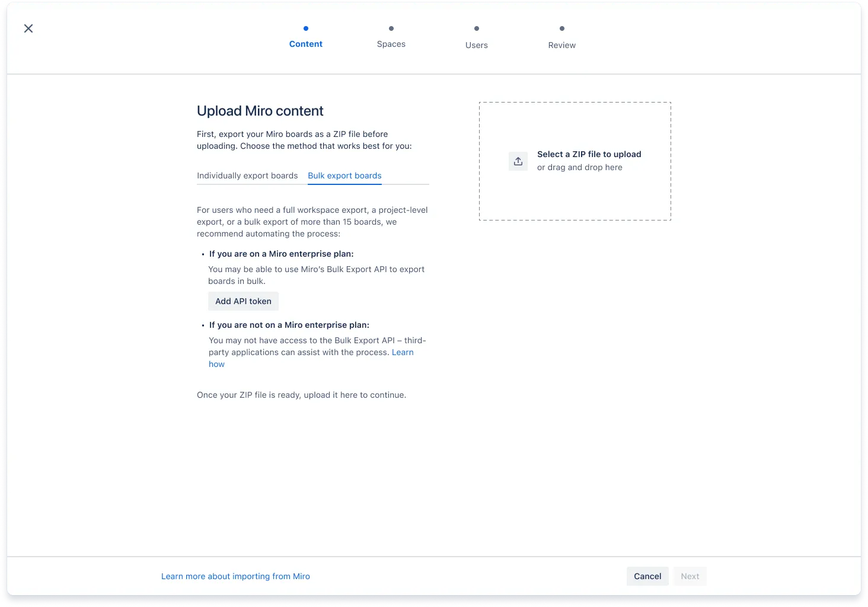868x607 pixels.
Task: Select the Content step in progress tracker
Action: click(306, 44)
